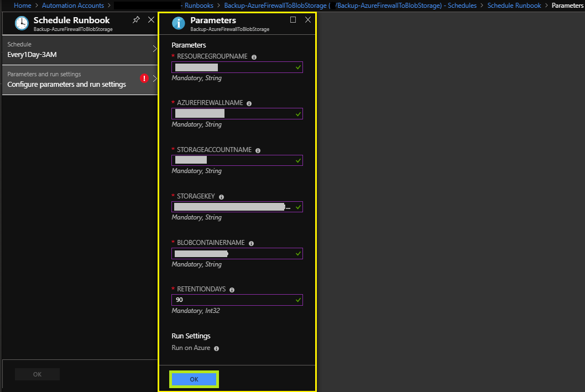Click the disabled OK button in Schedule Runbook
This screenshot has width=585, height=392.
click(37, 374)
